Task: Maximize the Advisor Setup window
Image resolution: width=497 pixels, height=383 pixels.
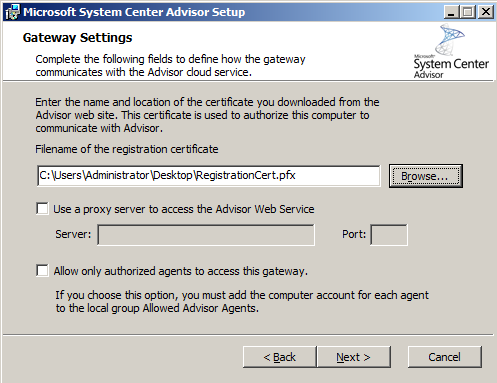Action: (468, 12)
